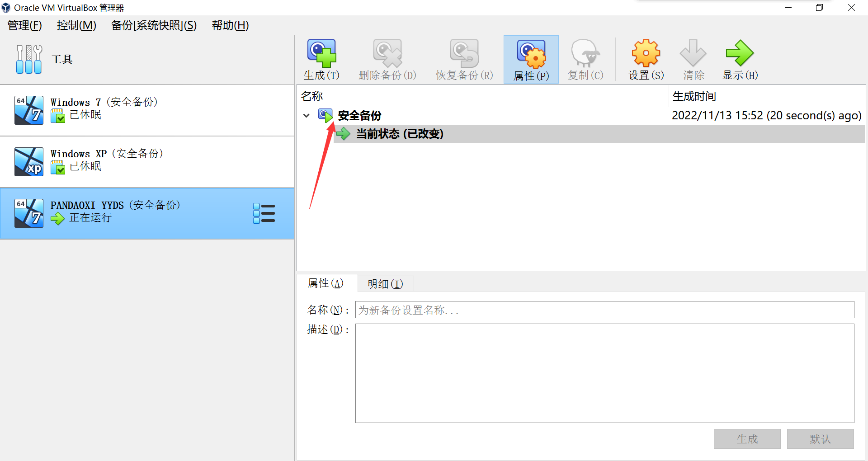Click the 生成时间 column header
This screenshot has height=461, width=868.
(767, 96)
